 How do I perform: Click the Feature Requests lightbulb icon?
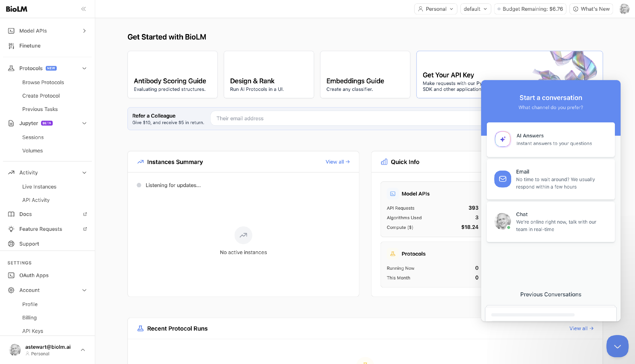pos(11,229)
